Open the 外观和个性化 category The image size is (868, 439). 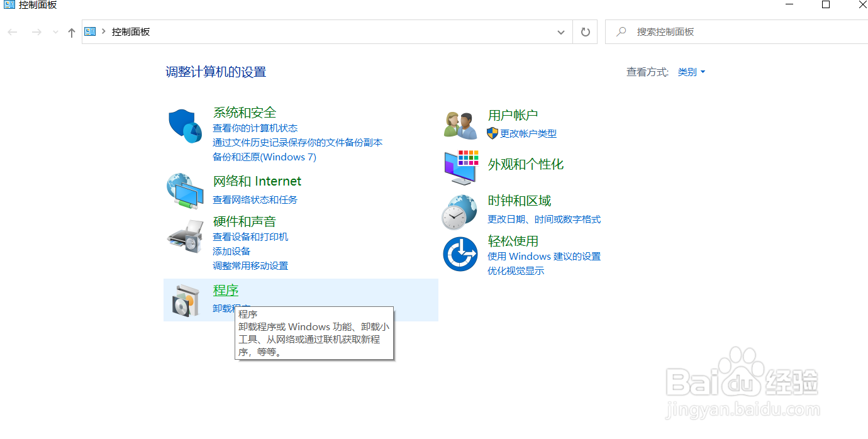[526, 164]
